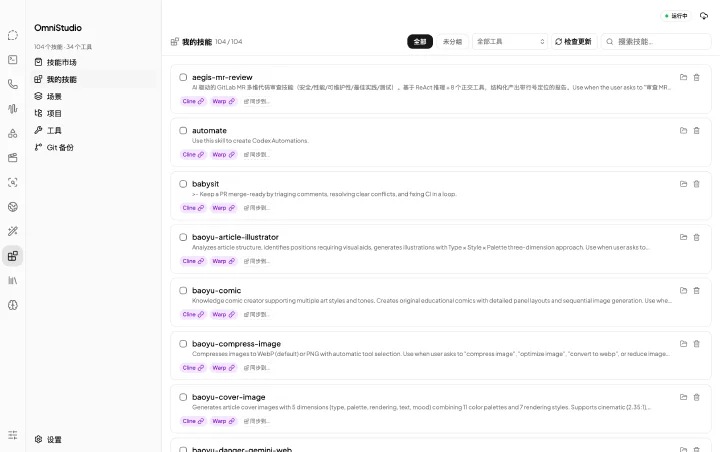Delete the automate skill
Image resolution: width=720 pixels, height=452 pixels.
[x=697, y=130]
